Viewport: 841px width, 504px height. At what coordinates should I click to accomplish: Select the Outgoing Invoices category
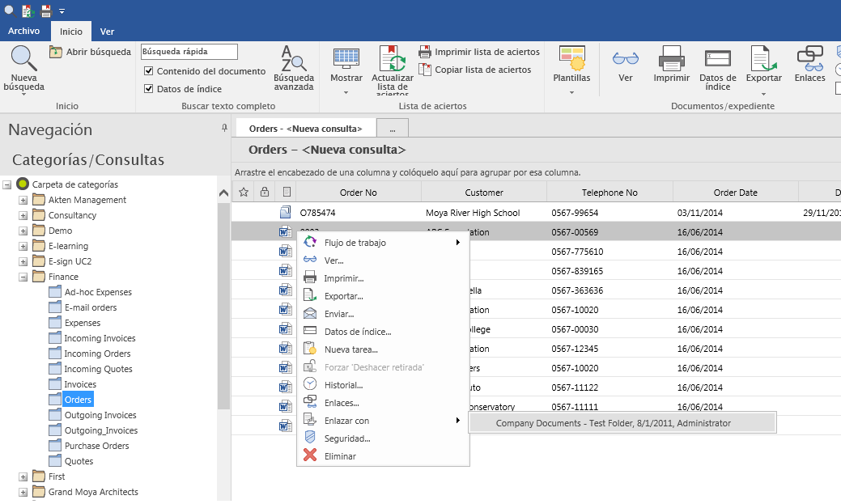(x=100, y=415)
